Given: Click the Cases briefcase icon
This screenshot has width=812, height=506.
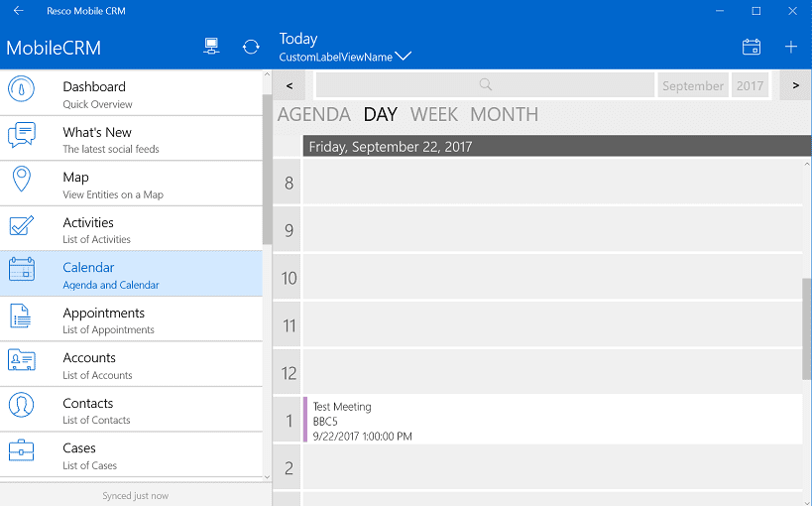Looking at the screenshot, I should tap(21, 450).
